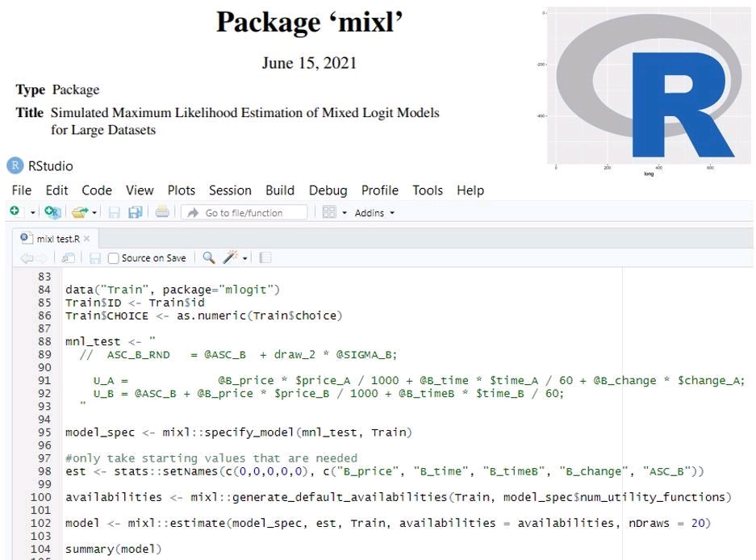Image resolution: width=756 pixels, height=560 pixels.
Task: Open the Debug menu
Action: click(x=328, y=191)
